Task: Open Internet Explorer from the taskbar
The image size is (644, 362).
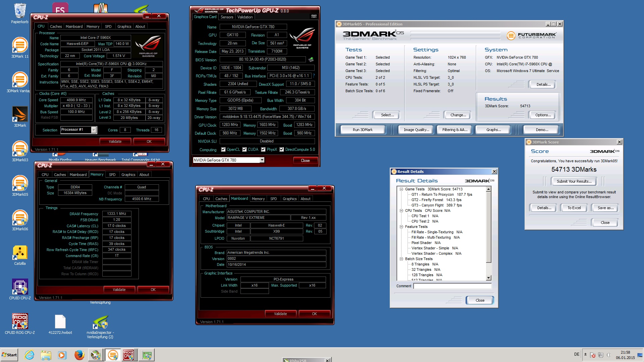Action: (x=30, y=355)
